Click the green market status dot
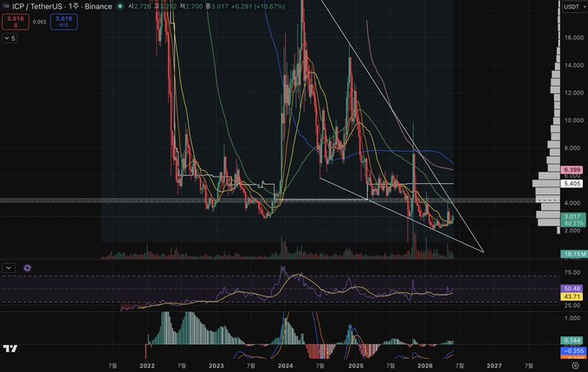The width and height of the screenshot is (588, 372). click(120, 6)
